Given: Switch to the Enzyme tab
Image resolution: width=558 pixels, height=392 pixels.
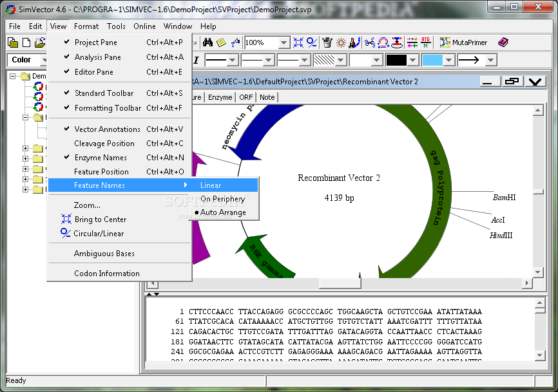Looking at the screenshot, I should (220, 97).
